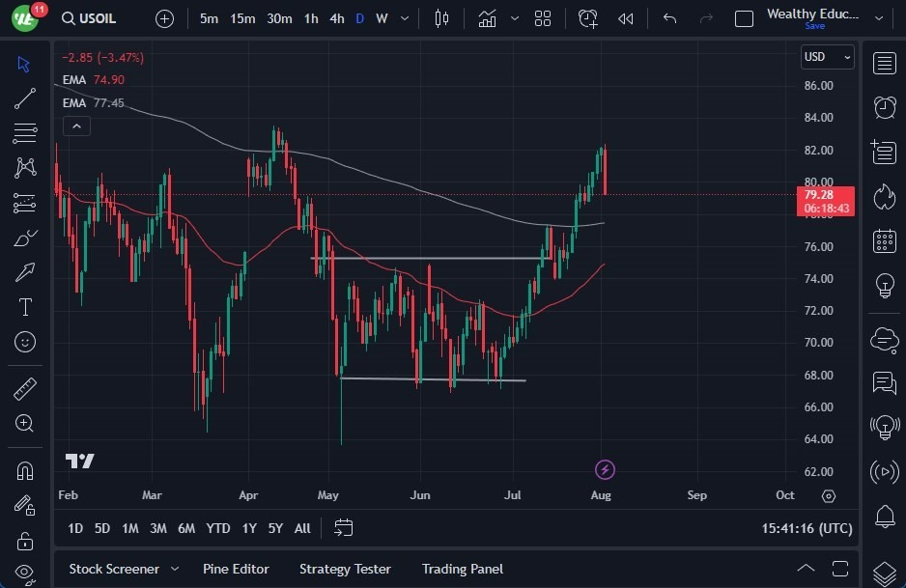Select the Trend Line drawing tool

(x=24, y=98)
